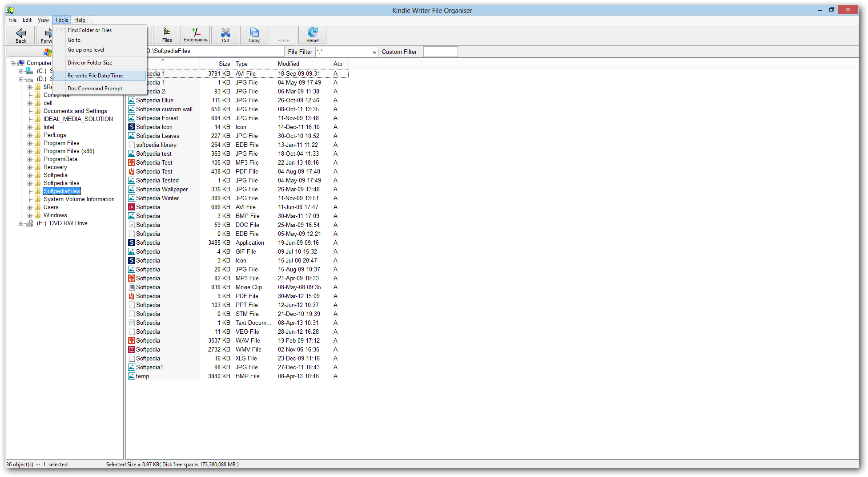Sort by the Size column header

[216, 64]
